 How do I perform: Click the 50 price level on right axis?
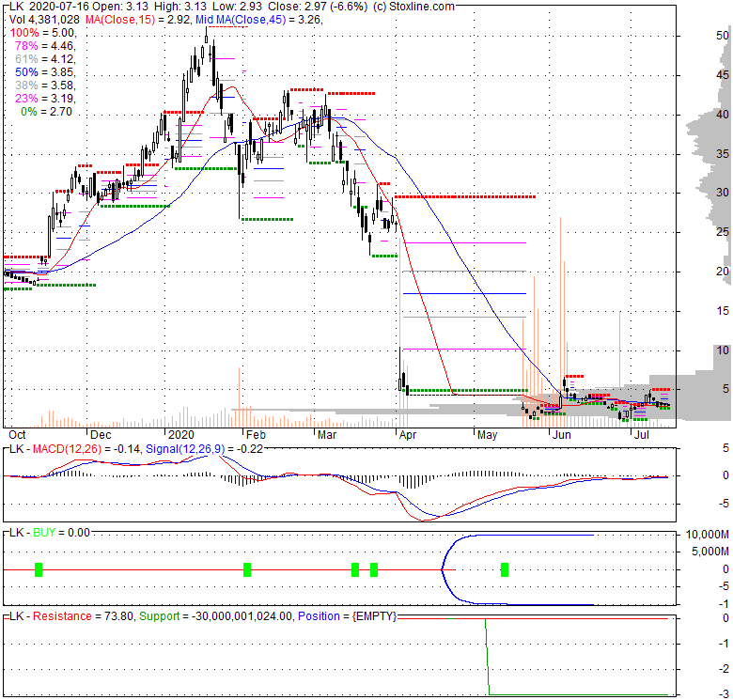pyautogui.click(x=696, y=35)
